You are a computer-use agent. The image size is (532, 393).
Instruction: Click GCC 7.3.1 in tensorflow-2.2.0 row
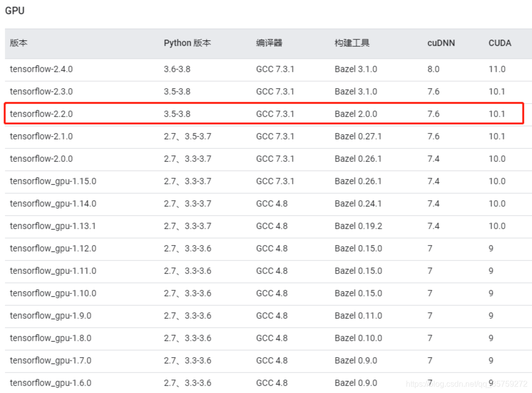click(275, 114)
